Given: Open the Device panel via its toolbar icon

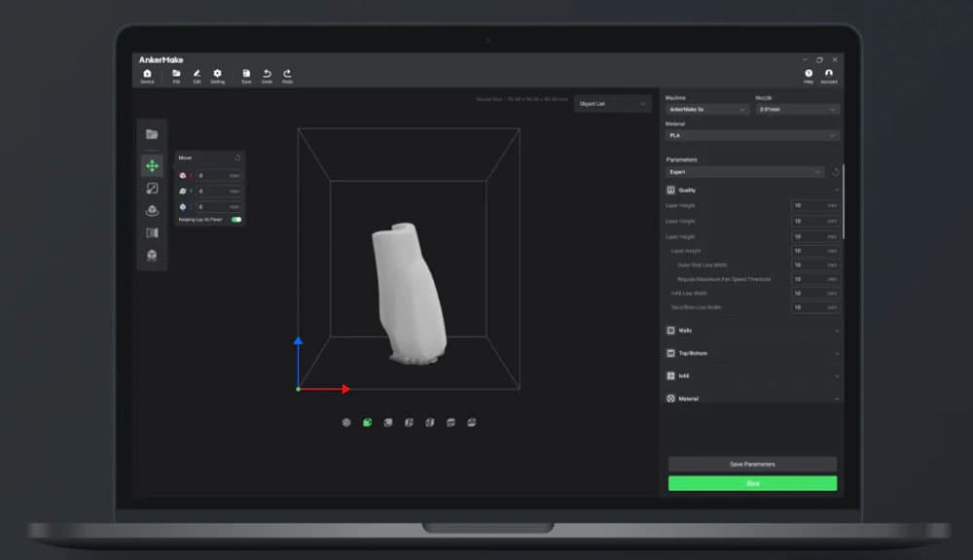Looking at the screenshot, I should click(148, 74).
